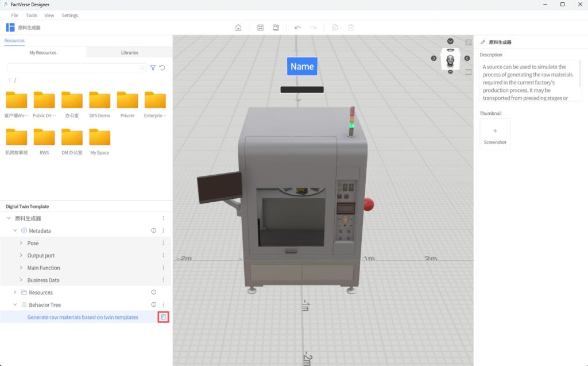The height and width of the screenshot is (366, 588).
Task: Click the refresh icon beside the filter
Action: click(163, 68)
